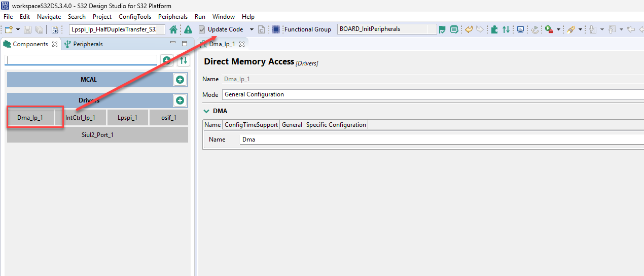Maximize the Components panel
The image size is (644, 276).
point(185,44)
